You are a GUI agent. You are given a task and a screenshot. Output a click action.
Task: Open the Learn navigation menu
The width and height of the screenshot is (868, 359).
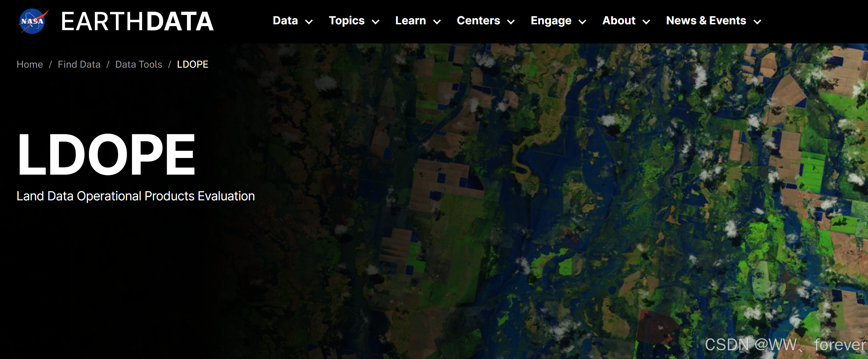(x=411, y=21)
